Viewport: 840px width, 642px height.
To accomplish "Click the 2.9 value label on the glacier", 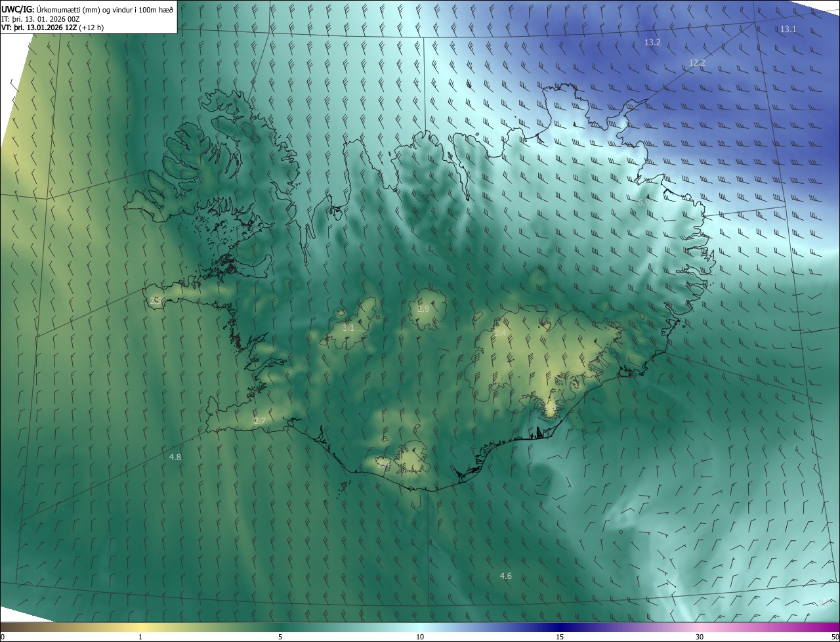I will click(x=423, y=309).
